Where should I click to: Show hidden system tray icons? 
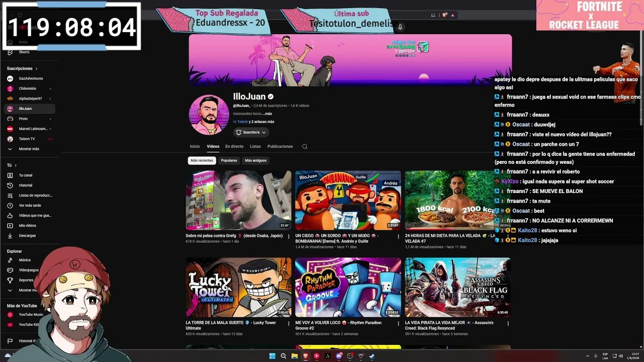click(587, 356)
